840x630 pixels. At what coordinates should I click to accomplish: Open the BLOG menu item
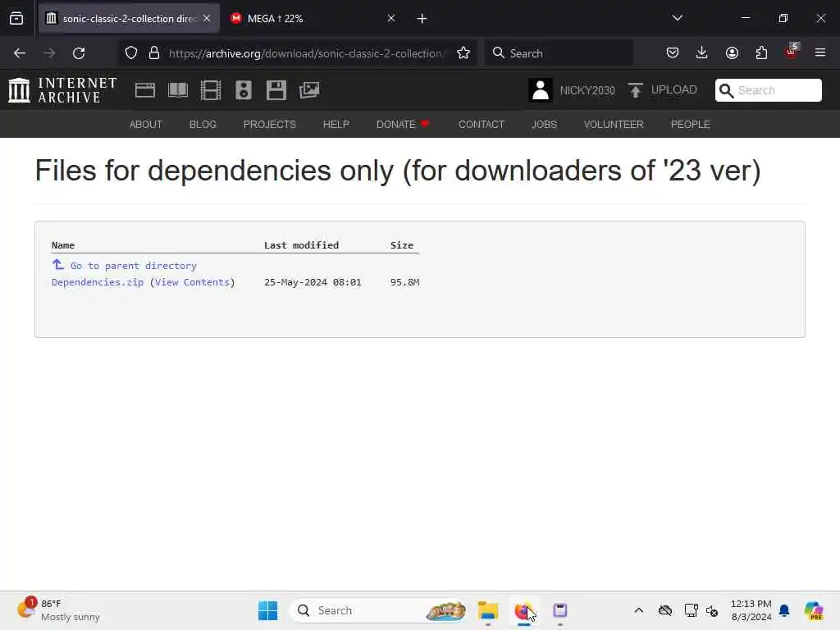pos(203,125)
